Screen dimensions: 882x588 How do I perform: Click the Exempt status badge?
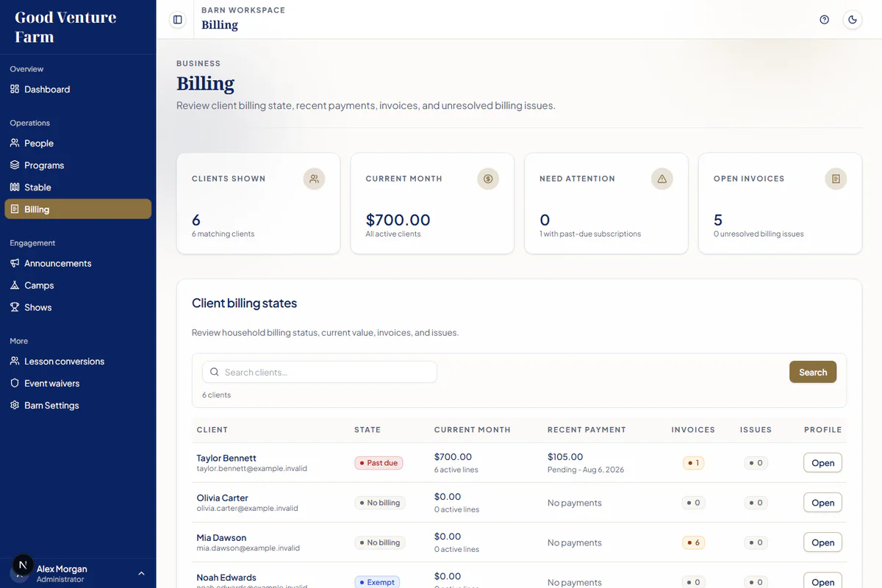click(378, 581)
